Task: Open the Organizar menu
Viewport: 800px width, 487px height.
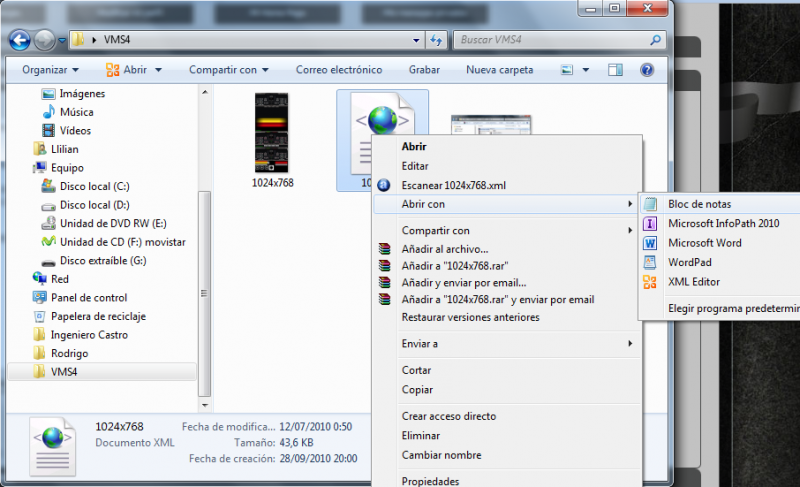Action: (x=50, y=70)
